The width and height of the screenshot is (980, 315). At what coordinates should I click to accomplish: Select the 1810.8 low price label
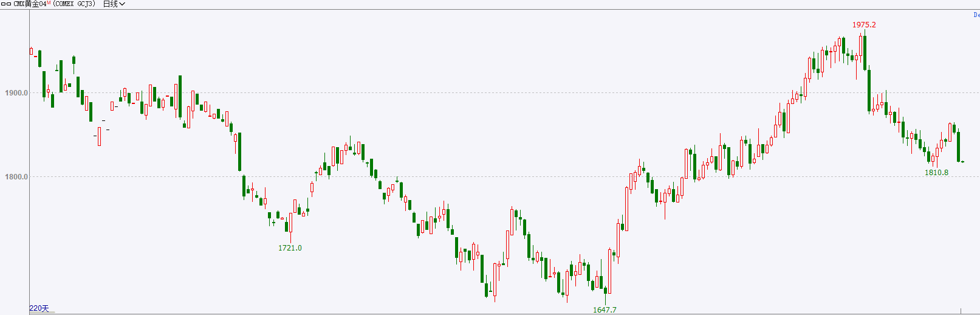[x=936, y=173]
